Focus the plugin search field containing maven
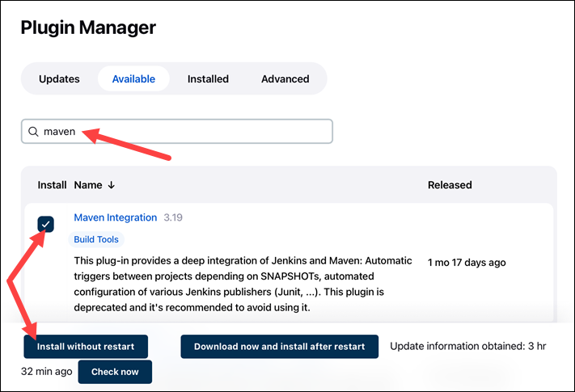The width and height of the screenshot is (575, 392). pos(177,131)
